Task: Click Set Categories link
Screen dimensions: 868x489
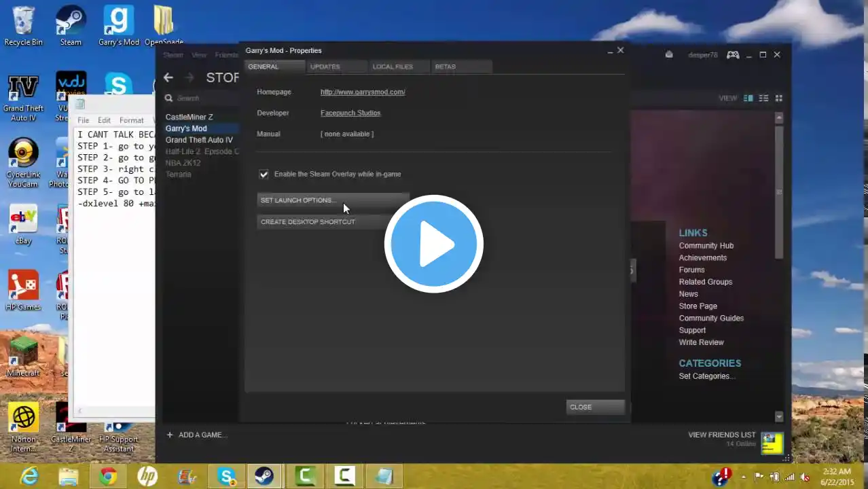Action: click(706, 376)
